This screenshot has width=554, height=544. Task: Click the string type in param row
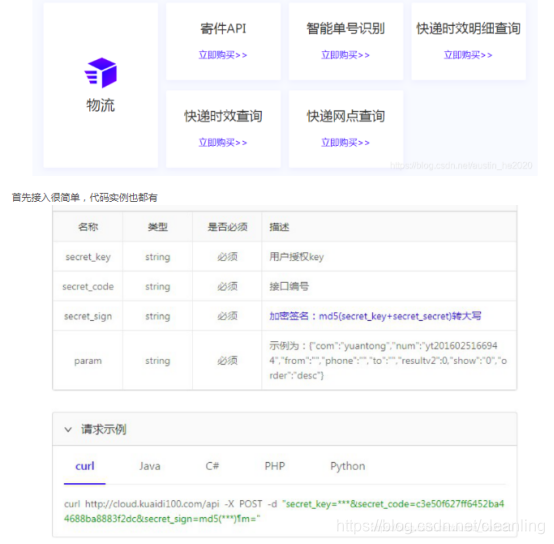[158, 361]
